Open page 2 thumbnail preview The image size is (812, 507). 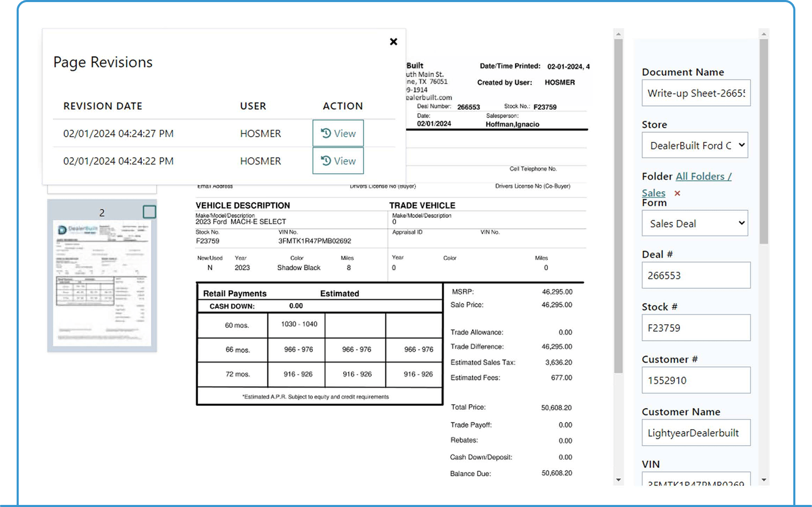[102, 283]
